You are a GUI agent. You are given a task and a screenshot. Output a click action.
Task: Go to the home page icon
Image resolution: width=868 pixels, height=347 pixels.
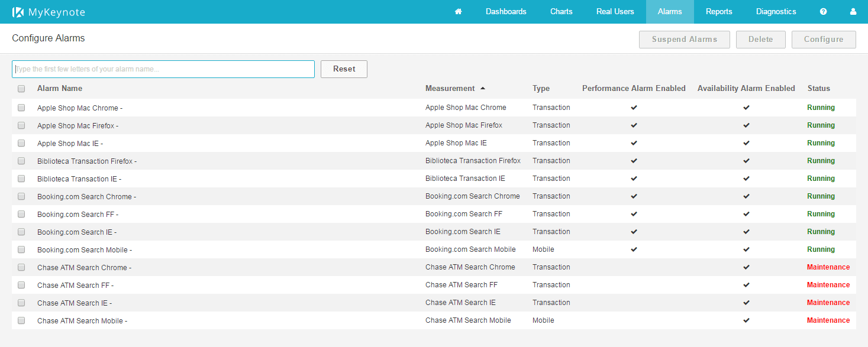(458, 12)
